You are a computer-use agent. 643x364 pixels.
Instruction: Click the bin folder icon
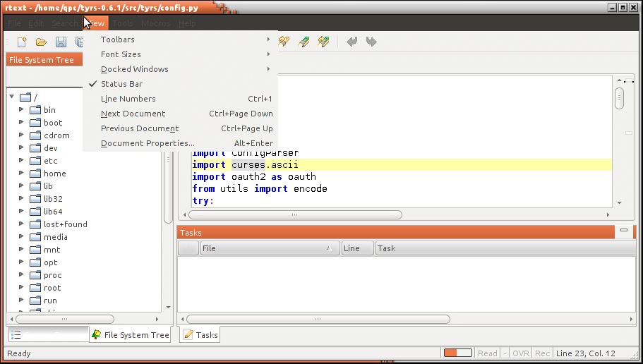pyautogui.click(x=35, y=110)
